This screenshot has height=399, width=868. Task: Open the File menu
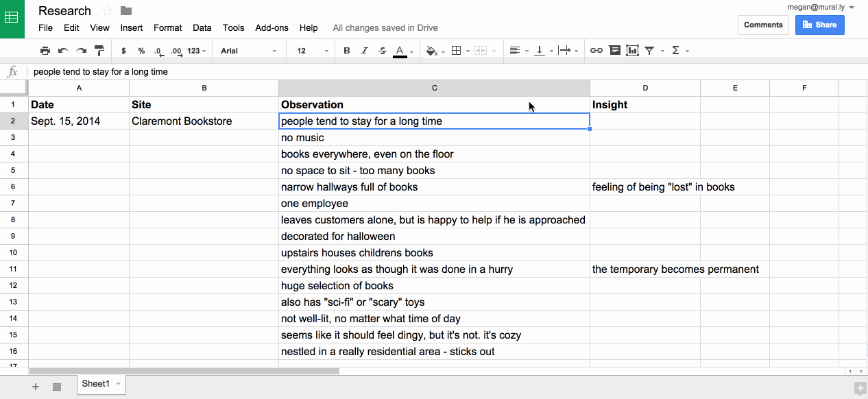(45, 28)
